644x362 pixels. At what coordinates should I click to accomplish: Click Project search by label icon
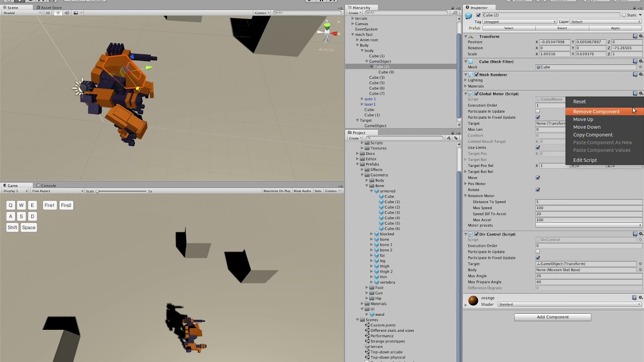[x=456, y=138]
